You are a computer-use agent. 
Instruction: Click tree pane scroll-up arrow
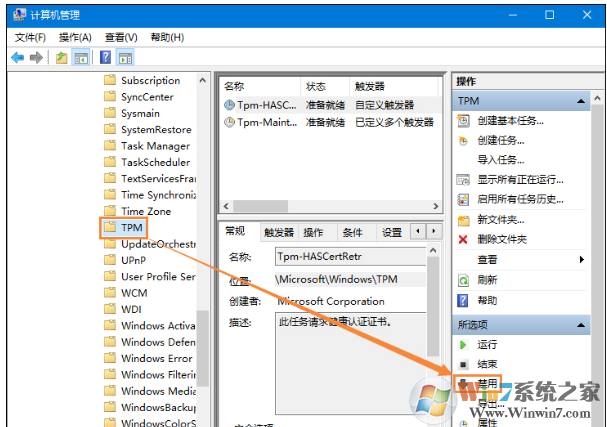coord(202,80)
